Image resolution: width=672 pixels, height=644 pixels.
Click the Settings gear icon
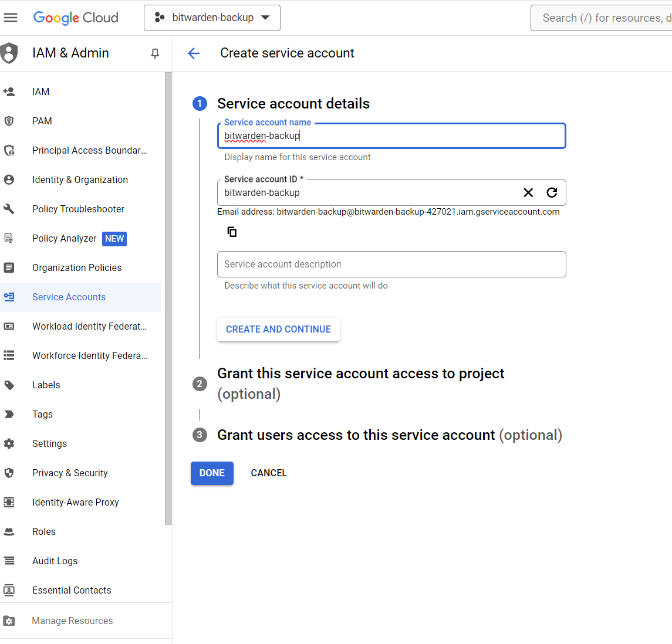tap(9, 443)
